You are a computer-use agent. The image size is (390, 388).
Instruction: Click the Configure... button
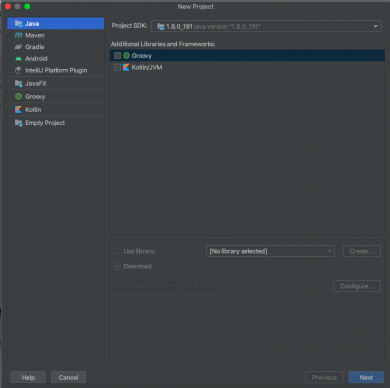357,286
